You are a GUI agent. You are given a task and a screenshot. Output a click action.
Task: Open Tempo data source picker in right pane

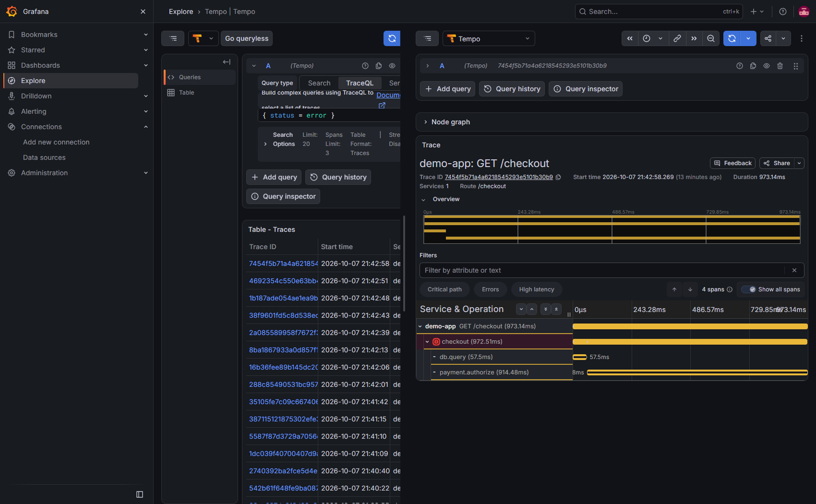(489, 38)
